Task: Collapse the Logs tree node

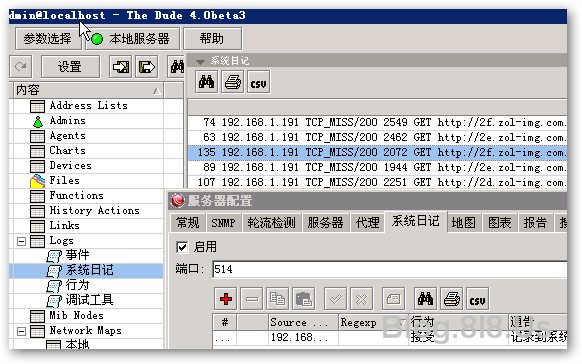Action: 22,241
